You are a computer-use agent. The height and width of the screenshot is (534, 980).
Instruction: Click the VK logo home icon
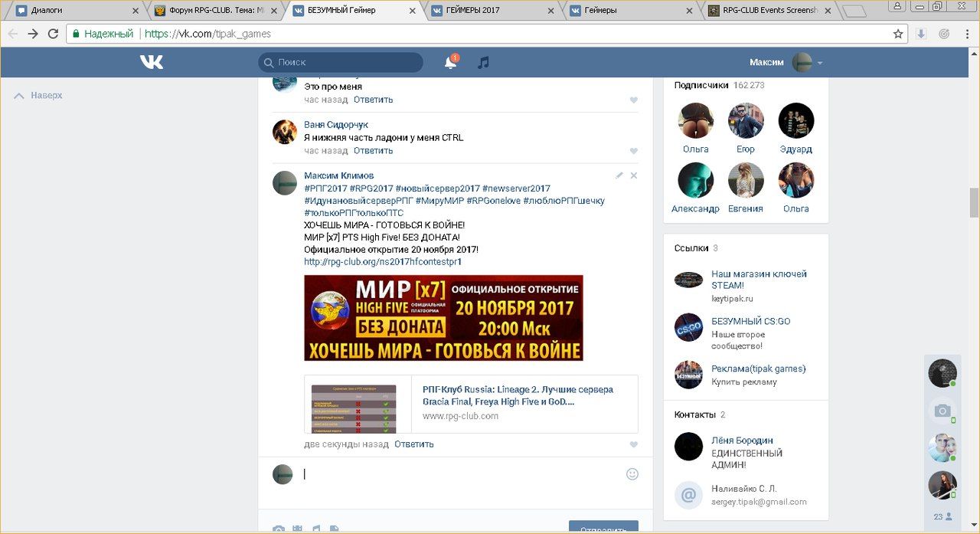point(151,62)
